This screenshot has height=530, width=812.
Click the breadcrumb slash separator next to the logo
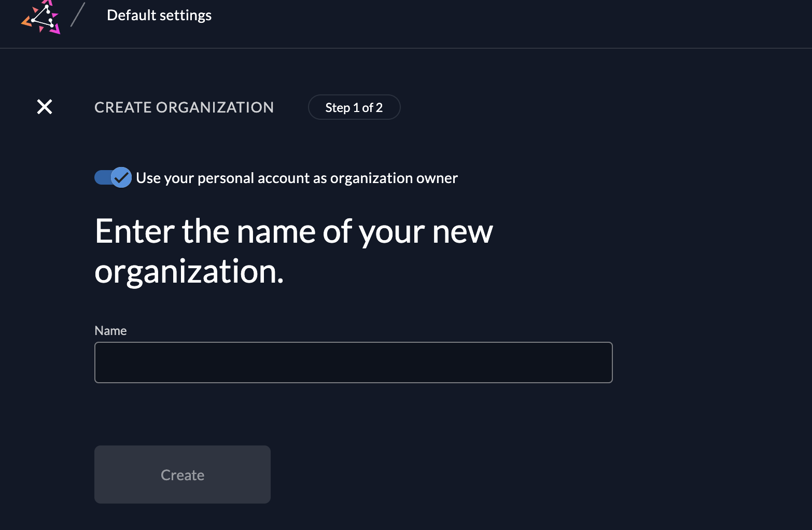click(77, 16)
